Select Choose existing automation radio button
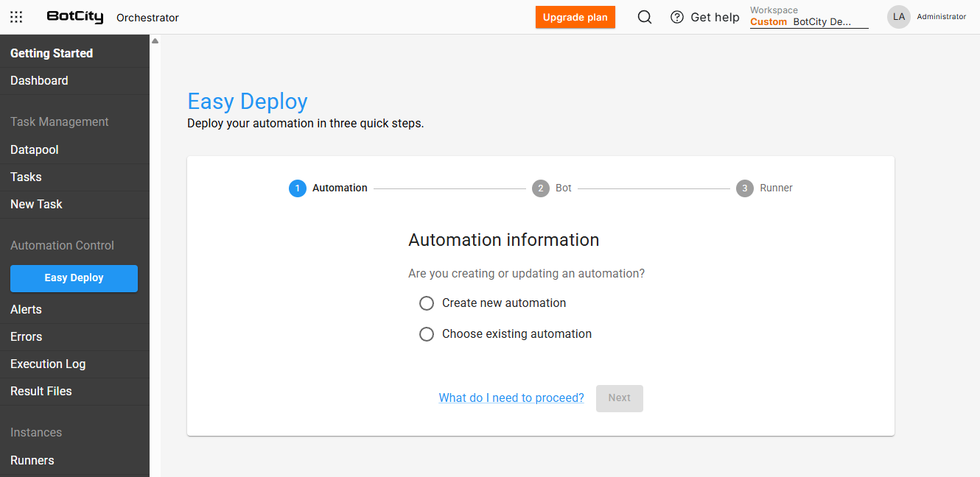980x477 pixels. [x=427, y=334]
